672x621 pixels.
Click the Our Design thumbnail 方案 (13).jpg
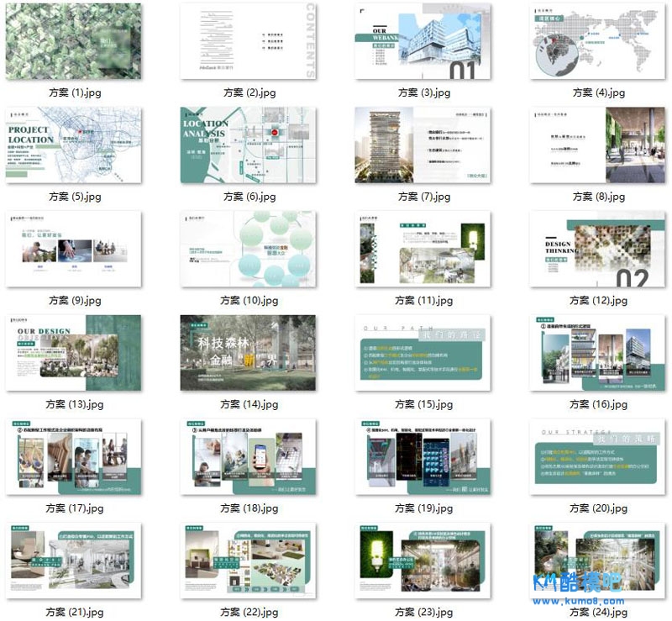pyautogui.click(x=74, y=353)
